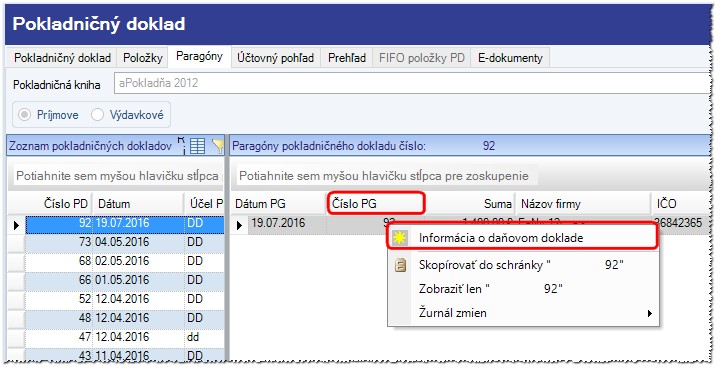This screenshot has width=722, height=372.
Task: Open the Prehľad tab
Action: coord(347,58)
